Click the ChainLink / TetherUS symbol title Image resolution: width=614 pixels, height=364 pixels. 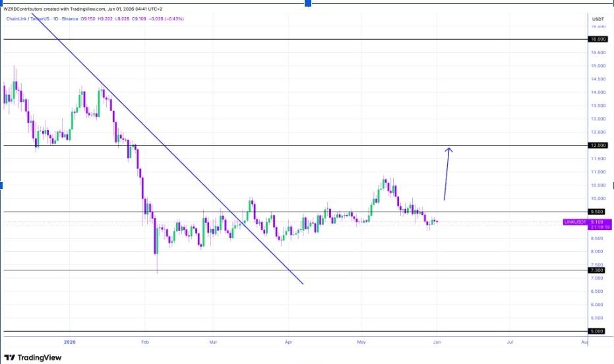click(28, 18)
